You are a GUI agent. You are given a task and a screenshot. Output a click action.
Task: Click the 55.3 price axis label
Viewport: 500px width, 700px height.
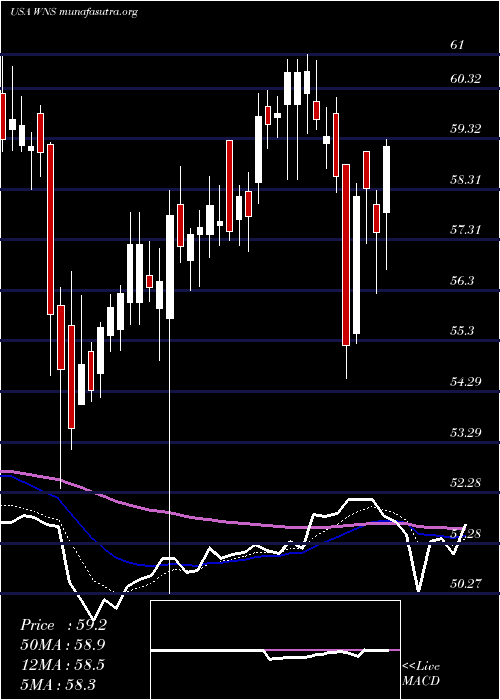[462, 330]
